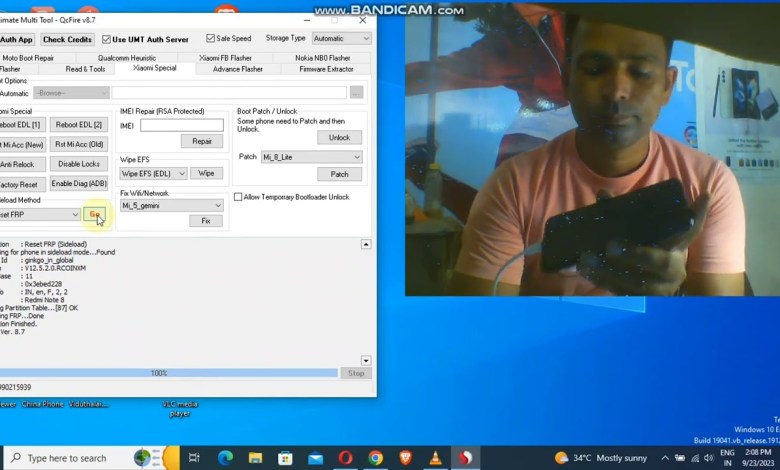Image resolution: width=780 pixels, height=470 pixels.
Task: Click the log scroll up arrow
Action: point(366,244)
